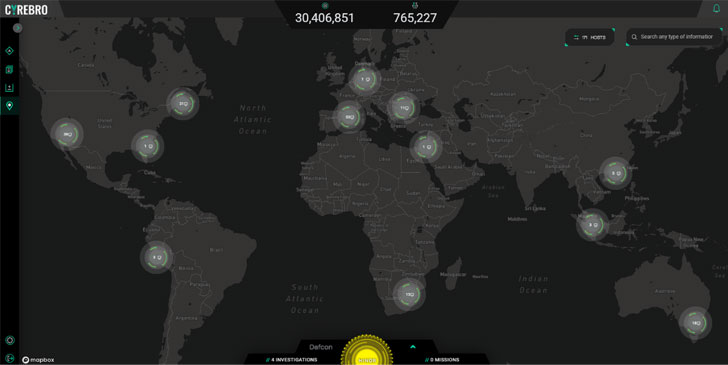Viewport: 728px width, 365px height.
Task: Click the yellow Minor Defcon indicator
Action: 367,354
